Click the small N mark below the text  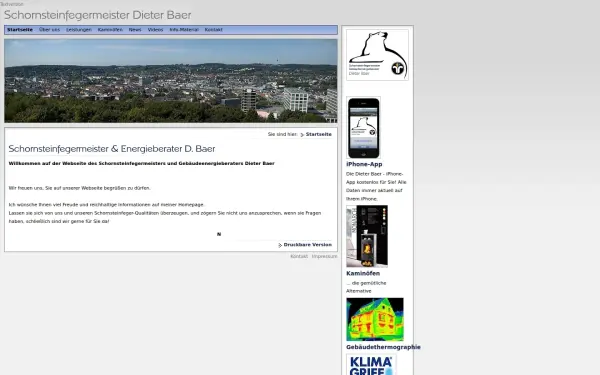point(219,234)
